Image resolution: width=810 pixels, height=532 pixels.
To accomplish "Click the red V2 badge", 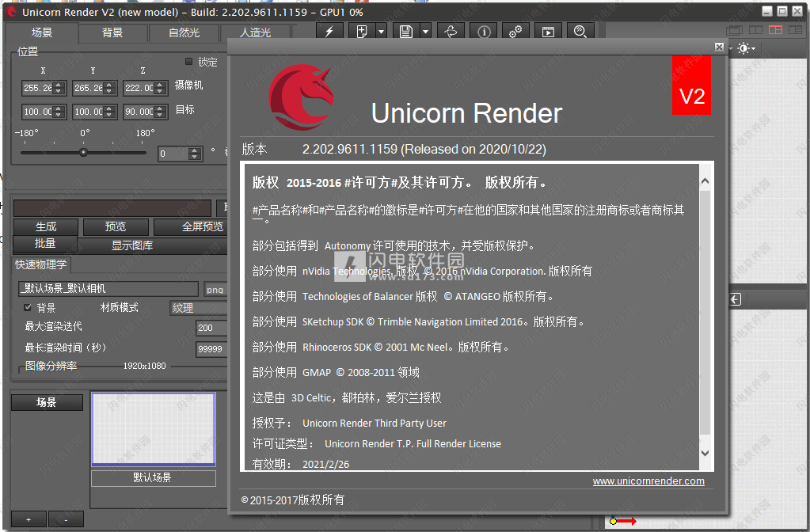I will (x=692, y=85).
